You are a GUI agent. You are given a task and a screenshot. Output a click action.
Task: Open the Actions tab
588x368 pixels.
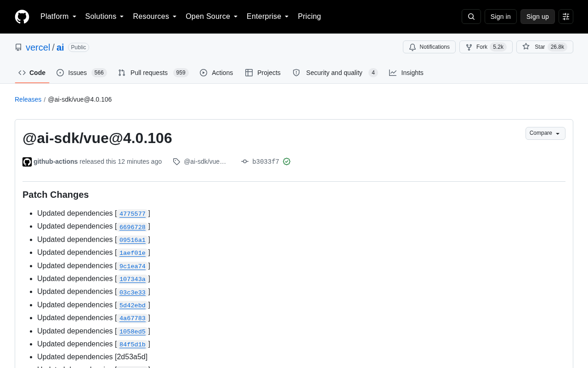tap(216, 73)
